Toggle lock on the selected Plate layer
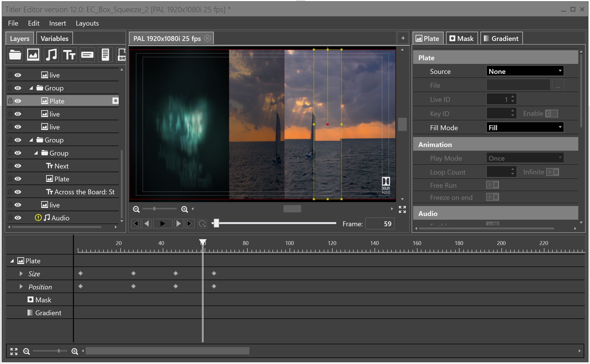Image resolution: width=590 pixels, height=364 pixels. tap(10, 100)
